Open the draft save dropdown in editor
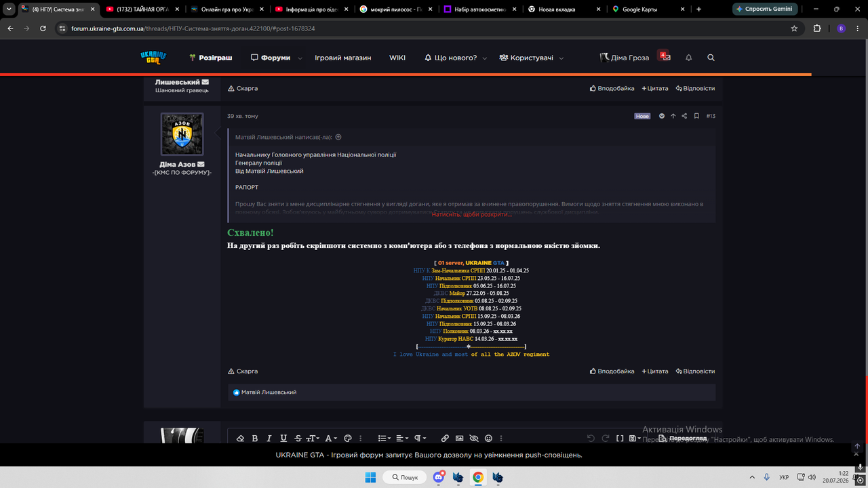868x488 pixels. (635, 439)
